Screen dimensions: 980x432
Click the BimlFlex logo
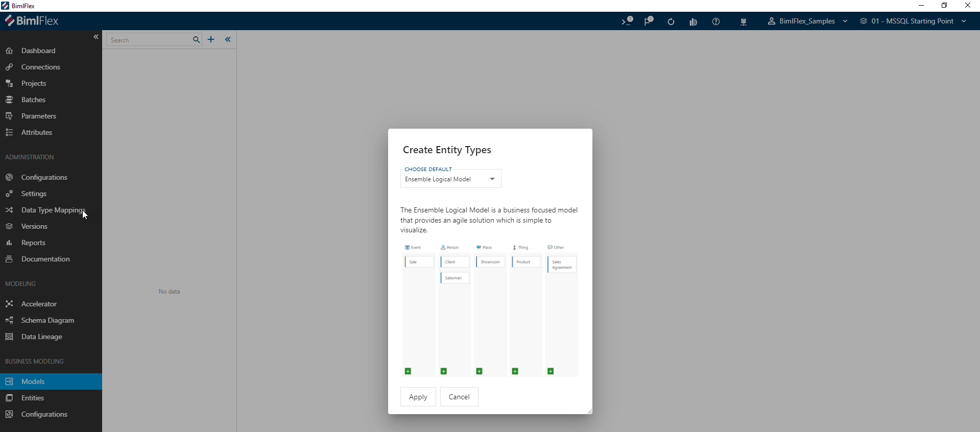[32, 21]
